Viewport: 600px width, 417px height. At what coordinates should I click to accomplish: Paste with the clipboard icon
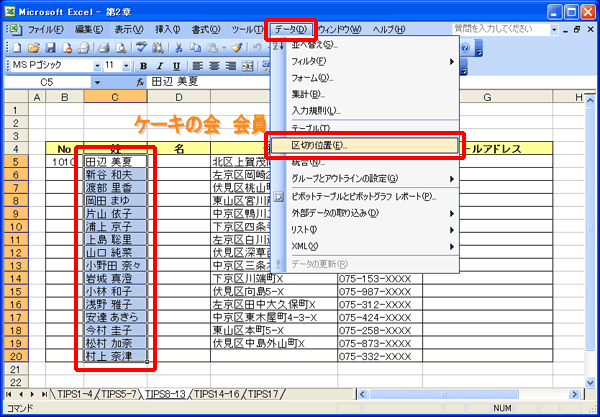212,48
